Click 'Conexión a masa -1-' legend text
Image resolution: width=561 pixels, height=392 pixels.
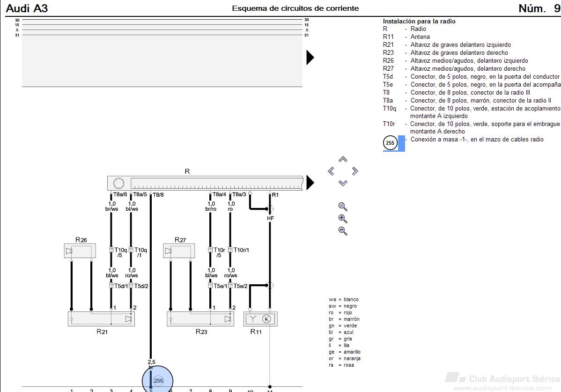pyautogui.click(x=477, y=140)
